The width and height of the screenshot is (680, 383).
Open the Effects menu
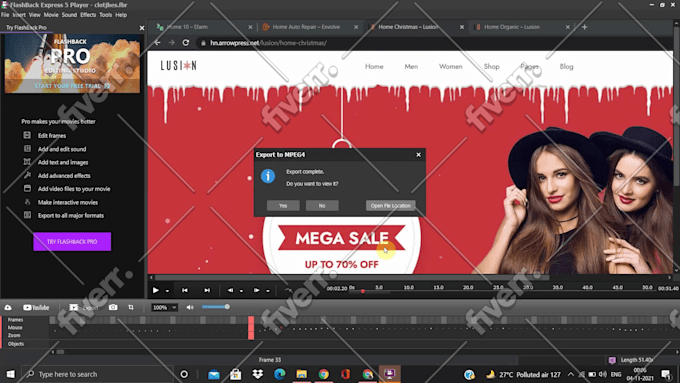[x=88, y=15]
